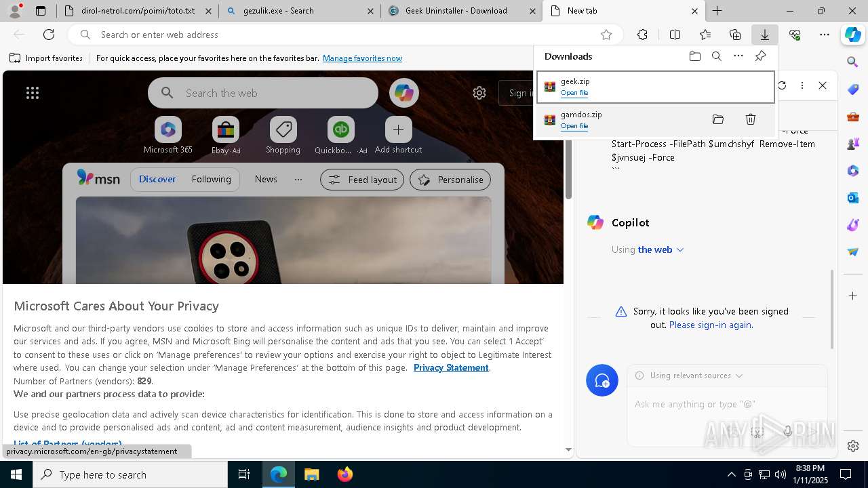Screen dimensions: 868x488
Task: Click Open file under gamdos.zip
Action: 574,126
